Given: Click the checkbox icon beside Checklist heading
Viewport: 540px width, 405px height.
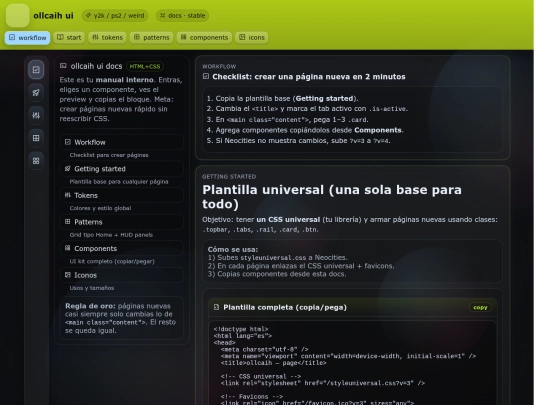Looking at the screenshot, I should point(206,76).
